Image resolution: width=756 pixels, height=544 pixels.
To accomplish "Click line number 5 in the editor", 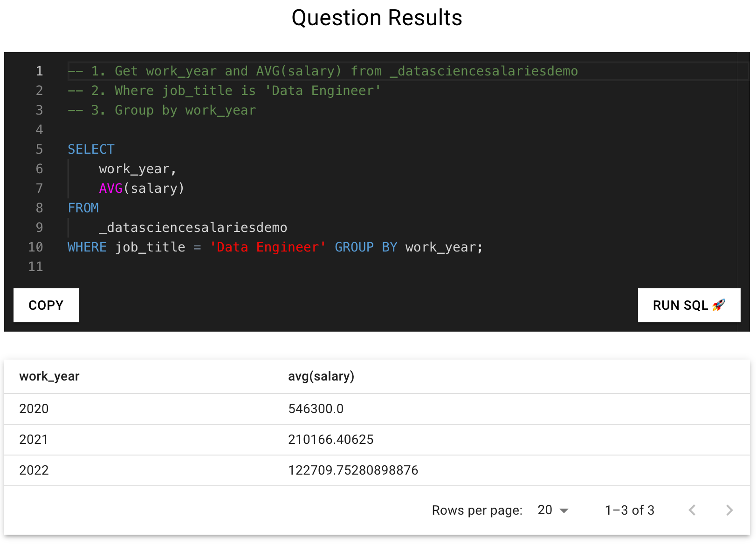I will [39, 149].
